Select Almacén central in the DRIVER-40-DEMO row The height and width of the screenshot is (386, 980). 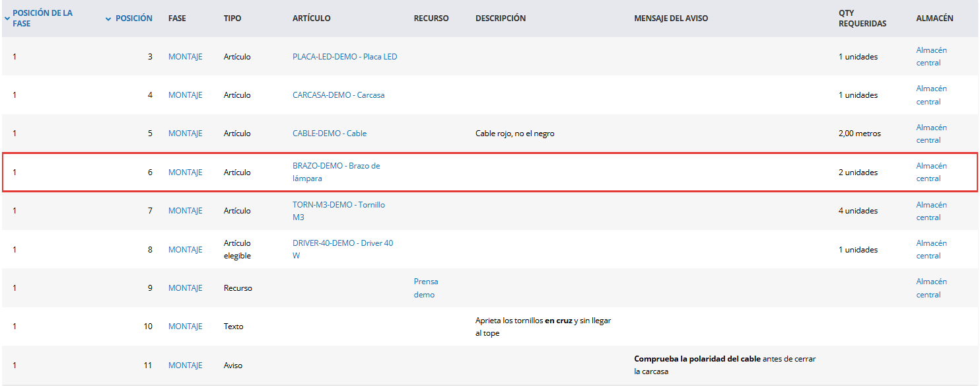pyautogui.click(x=931, y=249)
